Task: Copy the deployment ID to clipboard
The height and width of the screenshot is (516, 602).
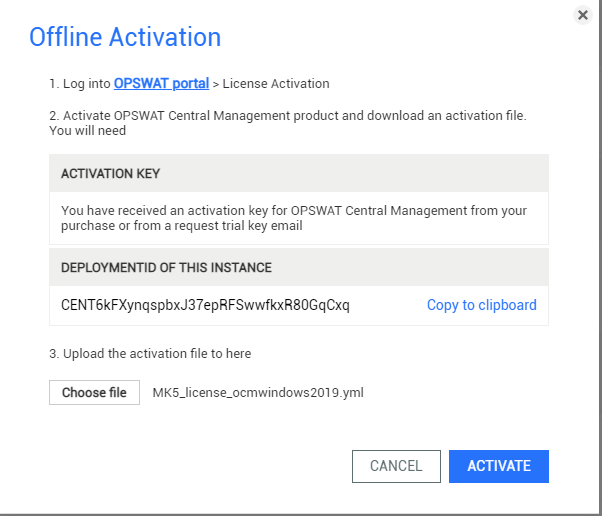Action: point(481,305)
